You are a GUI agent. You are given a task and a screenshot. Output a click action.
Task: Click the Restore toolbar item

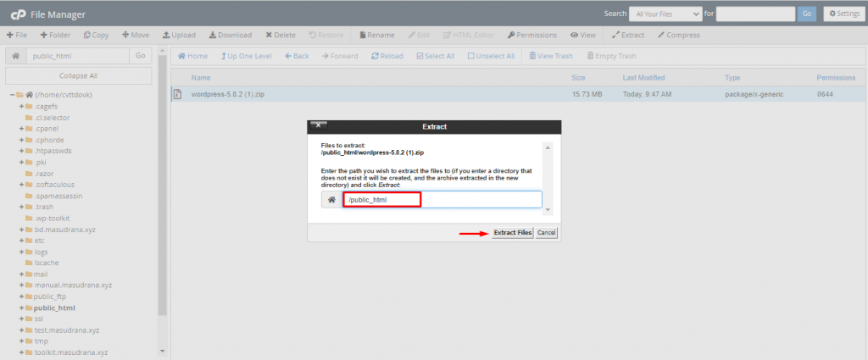coord(326,35)
